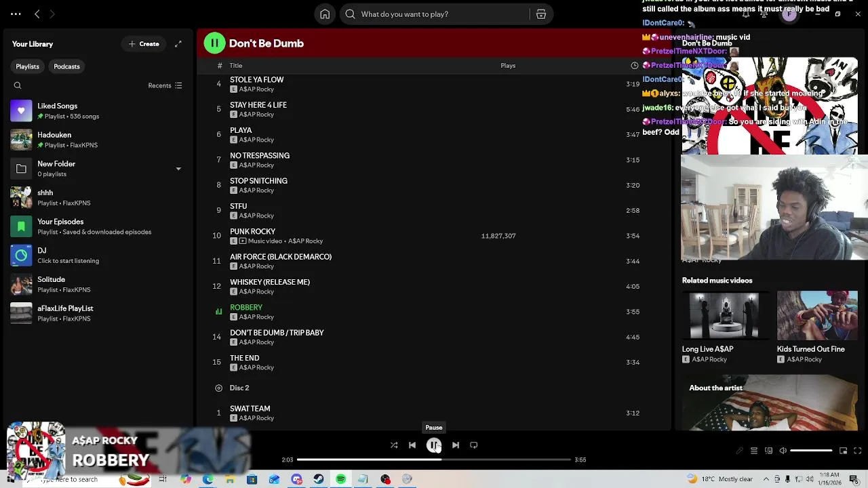
Task: Open the profile avatar F menu
Action: click(789, 14)
